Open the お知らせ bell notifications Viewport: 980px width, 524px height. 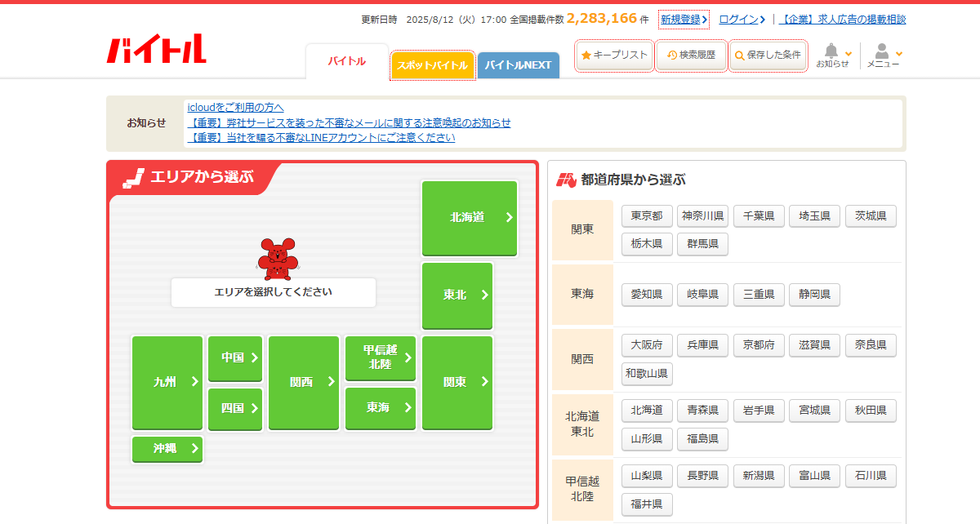tap(834, 56)
